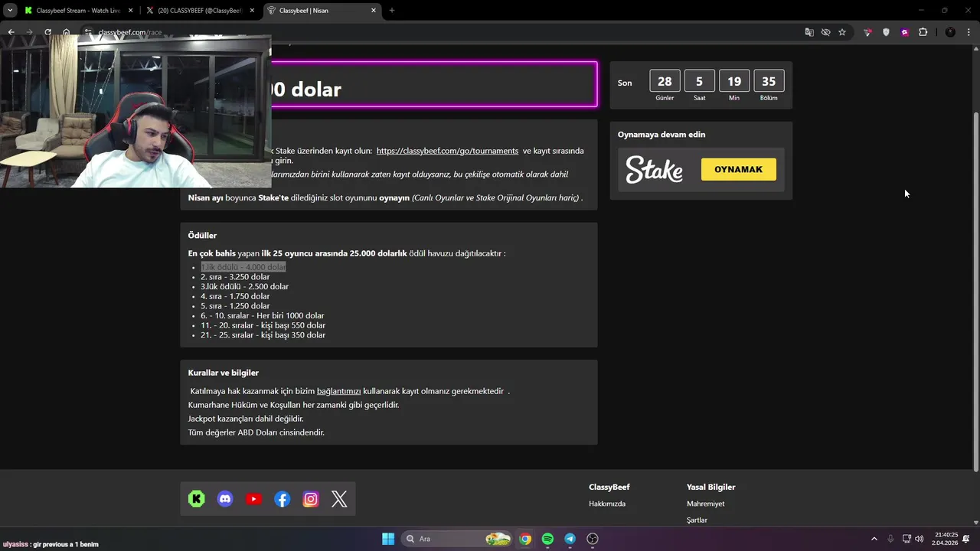The width and height of the screenshot is (980, 551).
Task: Close the Classybeef | Nisan tab
Action: click(x=374, y=11)
